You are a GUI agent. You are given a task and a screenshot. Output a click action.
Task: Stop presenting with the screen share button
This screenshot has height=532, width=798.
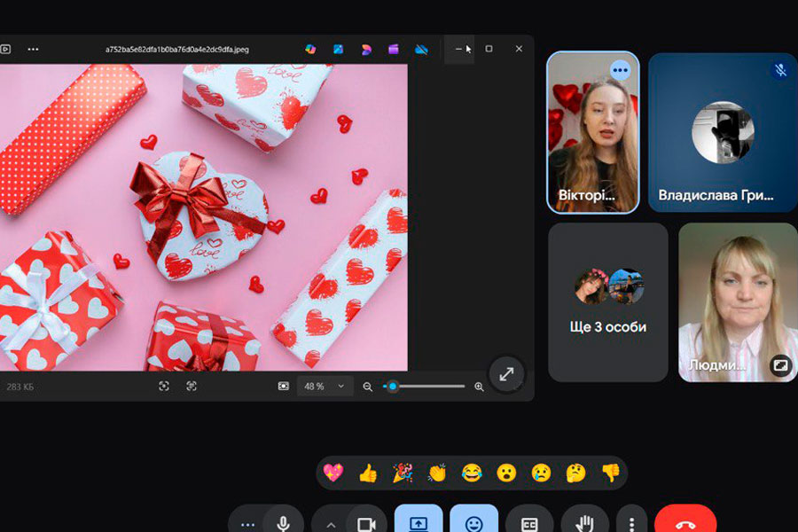pyautogui.click(x=419, y=522)
